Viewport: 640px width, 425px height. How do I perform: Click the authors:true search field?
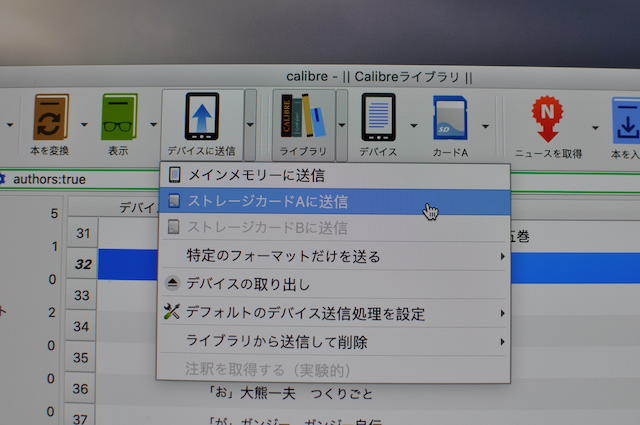[x=82, y=179]
